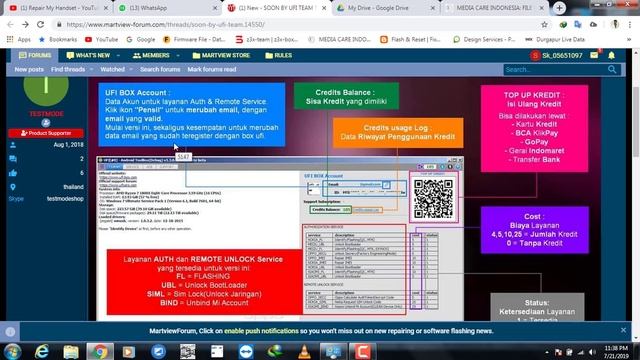
Task: Switch to the MEDIA CARE INDONESIA tab
Action: [493, 8]
